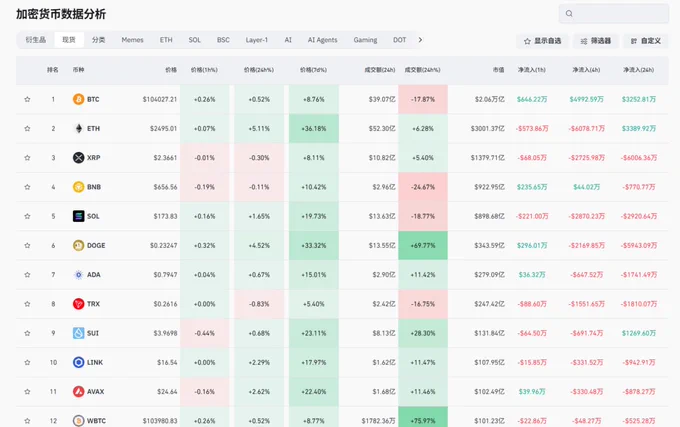This screenshot has height=427, width=680.
Task: Toggle the AVAX row star
Action: [x=27, y=391]
